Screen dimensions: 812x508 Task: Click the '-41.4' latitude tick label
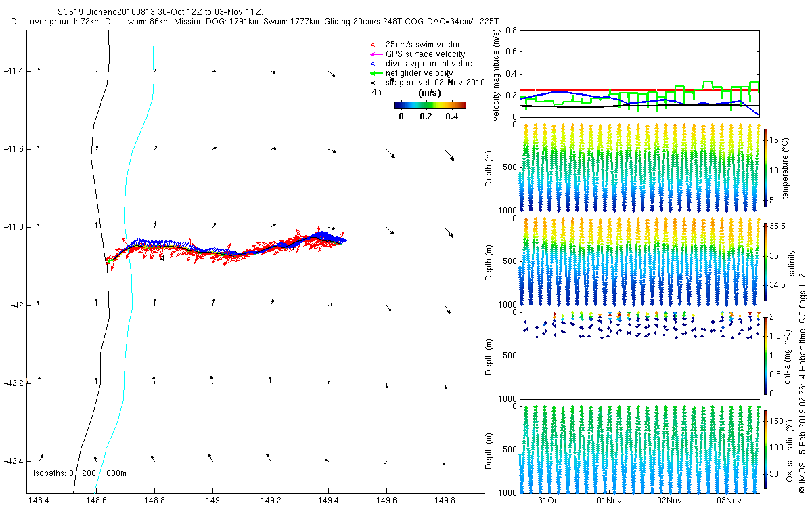click(x=13, y=70)
